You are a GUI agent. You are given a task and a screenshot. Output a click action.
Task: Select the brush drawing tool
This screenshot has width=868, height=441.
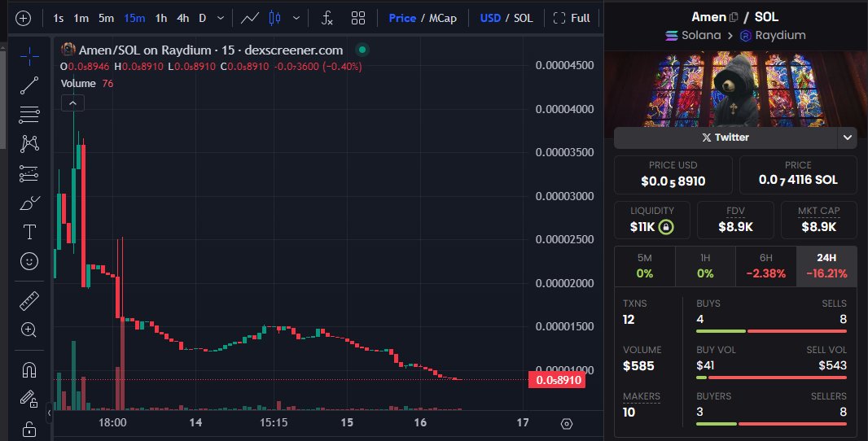coord(29,203)
